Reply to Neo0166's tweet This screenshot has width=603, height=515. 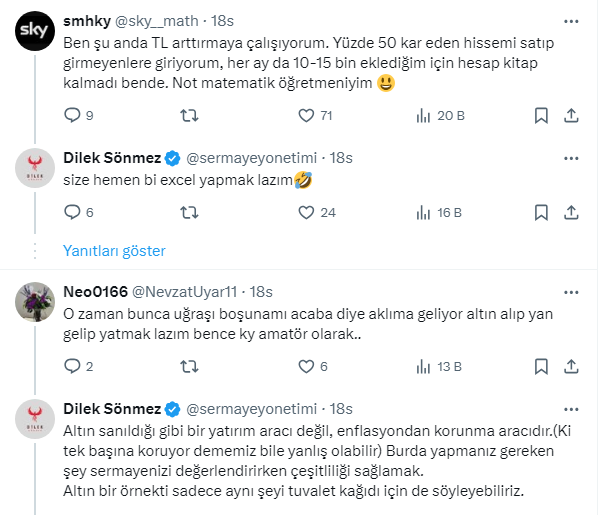[x=72, y=366]
